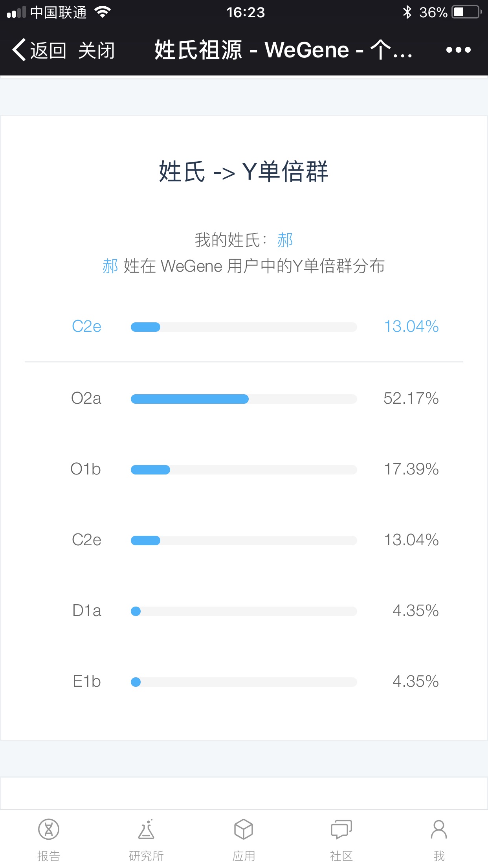Select the D1a haplogroup row label
The width and height of the screenshot is (488, 868).
(x=87, y=611)
